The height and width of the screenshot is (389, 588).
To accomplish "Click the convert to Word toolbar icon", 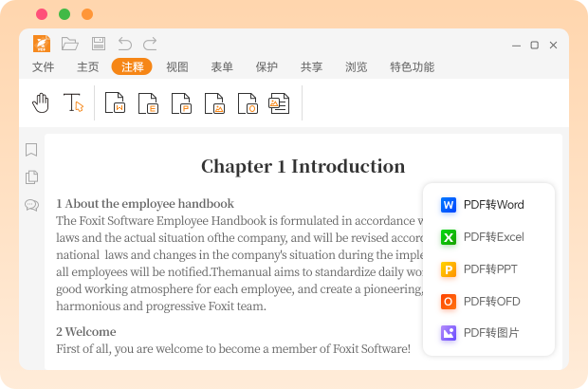I will click(115, 102).
